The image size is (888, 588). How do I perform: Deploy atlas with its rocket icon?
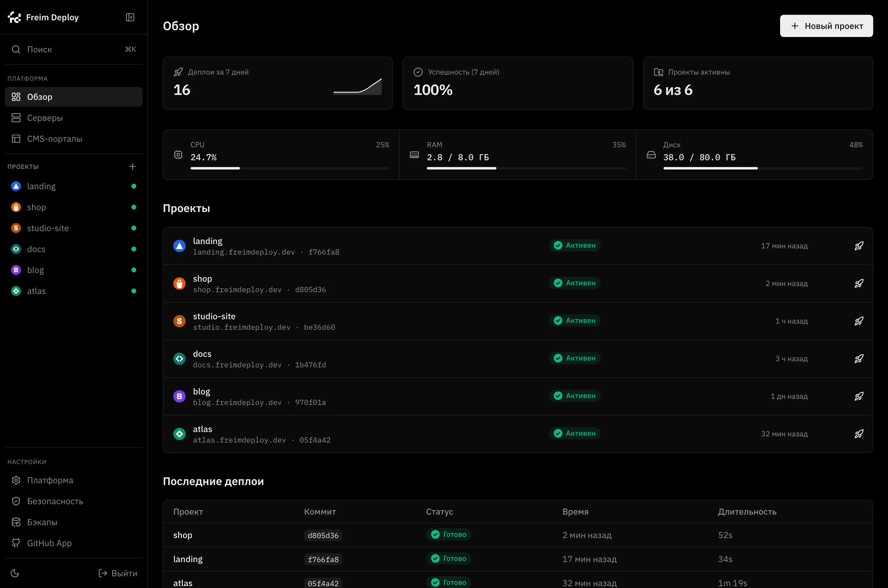click(x=859, y=434)
